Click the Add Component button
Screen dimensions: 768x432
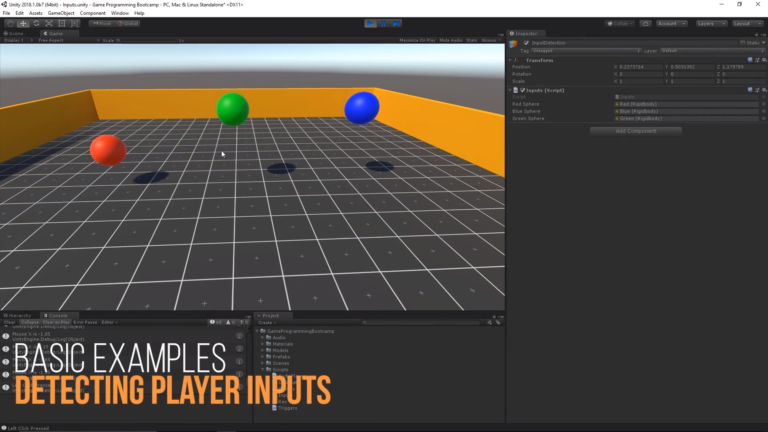pos(635,131)
